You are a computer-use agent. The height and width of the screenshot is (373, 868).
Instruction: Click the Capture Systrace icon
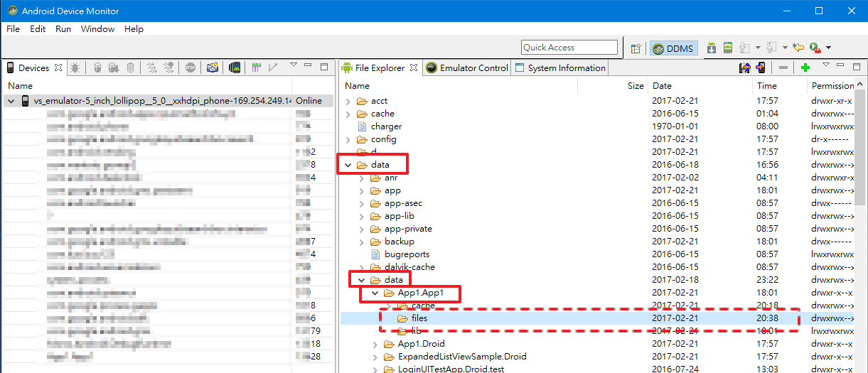257,67
